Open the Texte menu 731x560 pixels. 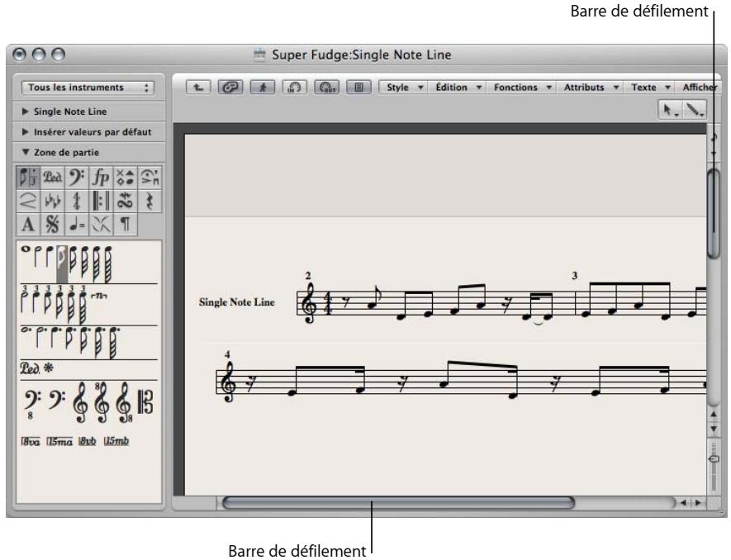pos(650,88)
